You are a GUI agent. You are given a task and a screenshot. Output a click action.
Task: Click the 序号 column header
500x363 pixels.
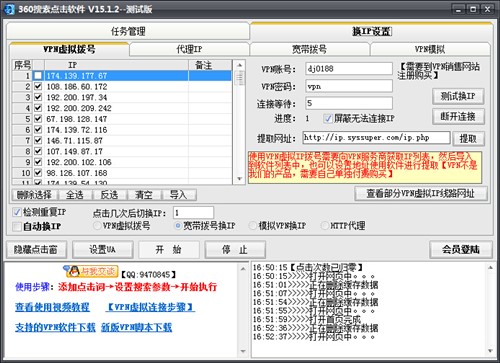point(22,65)
